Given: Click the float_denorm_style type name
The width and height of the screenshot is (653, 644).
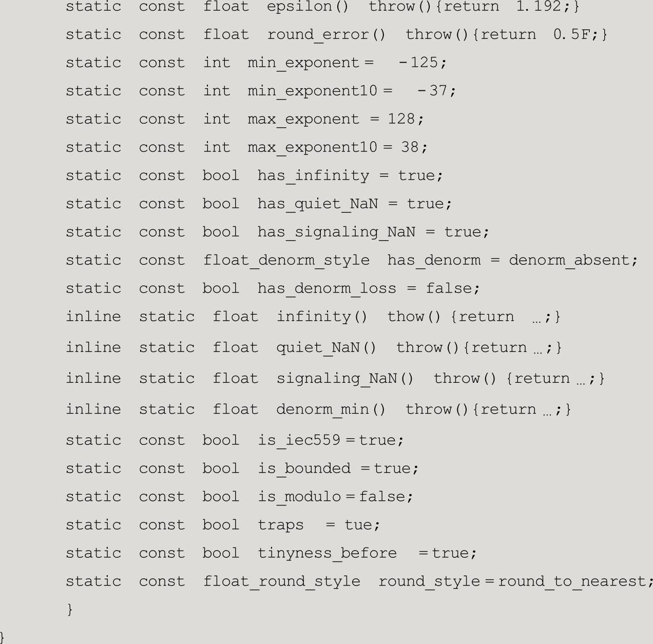Looking at the screenshot, I should [x=286, y=261].
